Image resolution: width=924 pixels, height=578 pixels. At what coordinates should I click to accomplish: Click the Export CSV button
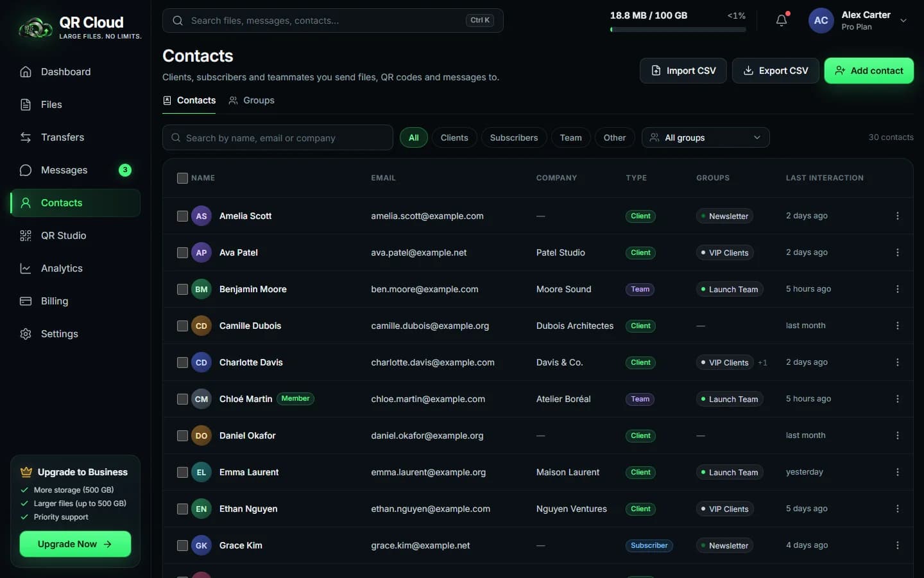pos(775,71)
